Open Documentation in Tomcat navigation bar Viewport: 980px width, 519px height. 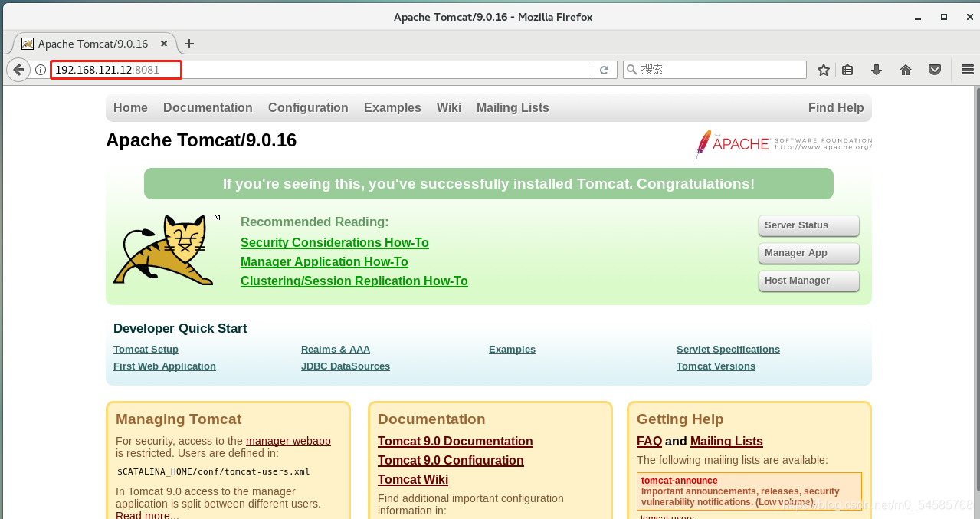pos(208,108)
